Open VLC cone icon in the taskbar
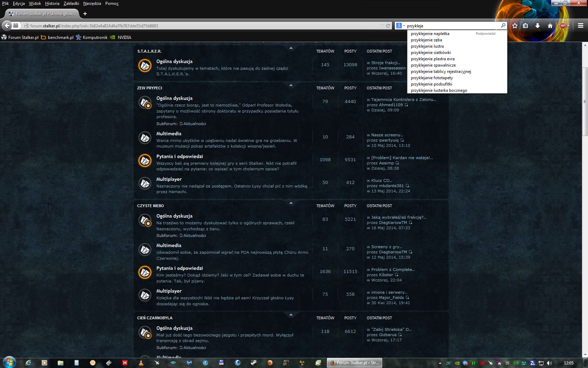The width and height of the screenshot is (588, 368). tap(141, 363)
